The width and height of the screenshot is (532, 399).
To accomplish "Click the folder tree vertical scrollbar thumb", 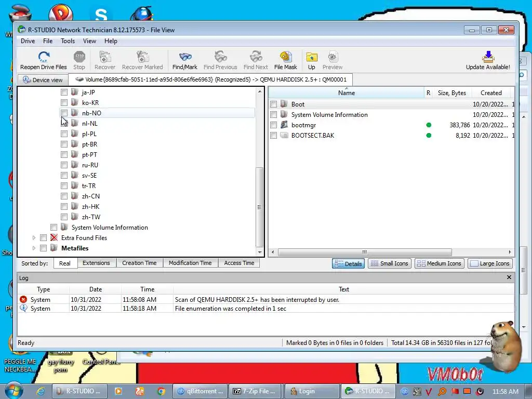I will click(260, 207).
